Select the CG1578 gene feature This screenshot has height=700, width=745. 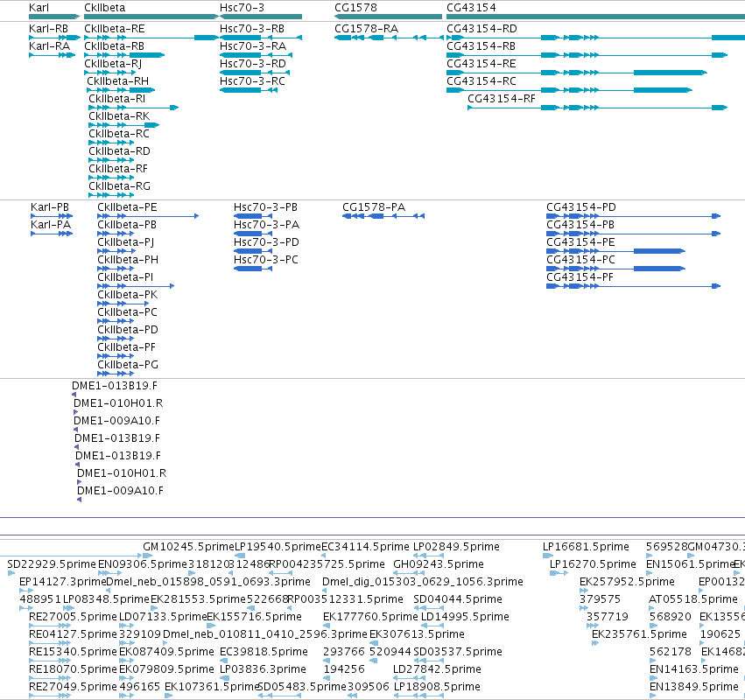click(388, 17)
